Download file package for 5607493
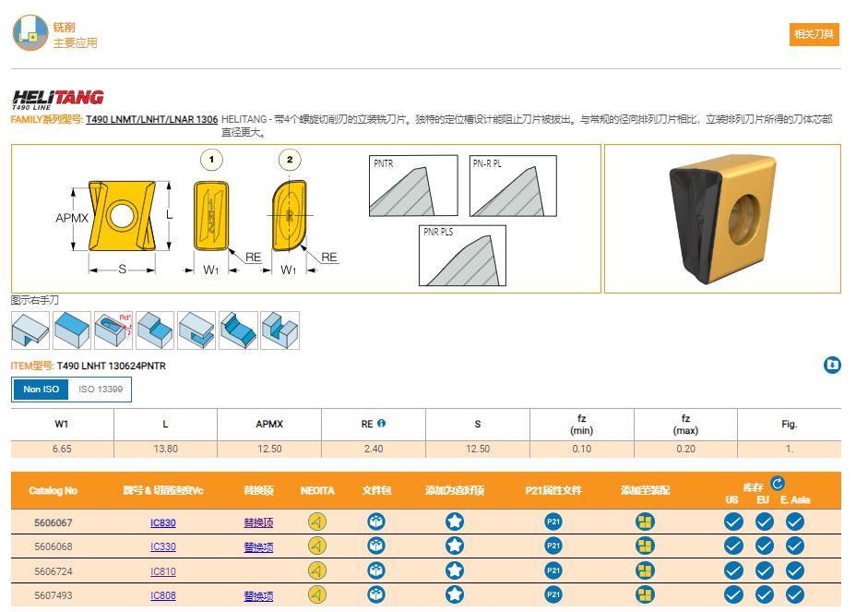 pos(376,594)
